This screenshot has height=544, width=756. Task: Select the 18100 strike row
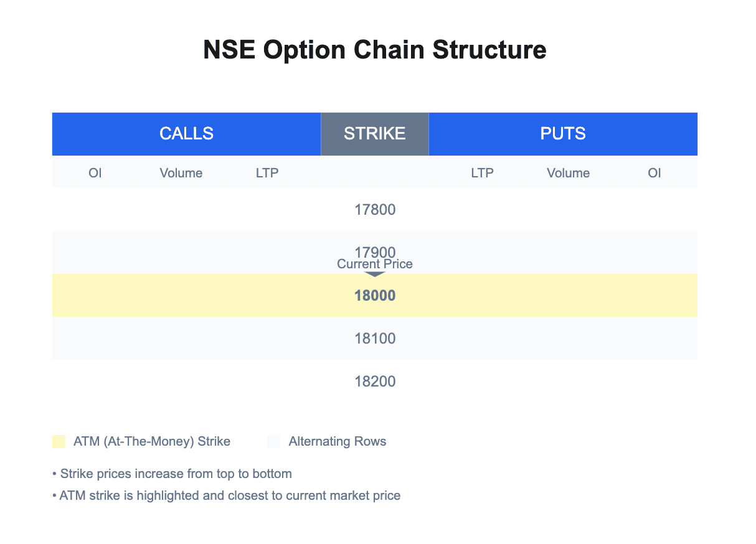pos(375,339)
